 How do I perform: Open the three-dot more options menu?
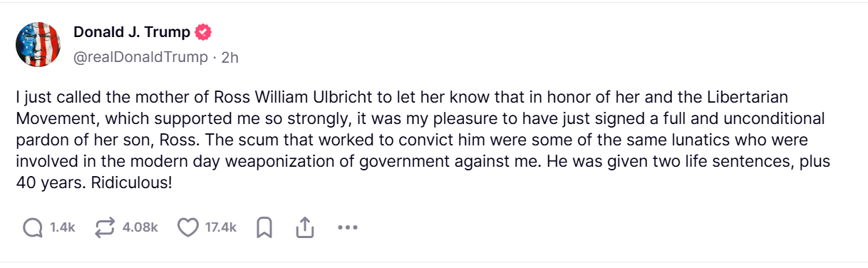[347, 227]
